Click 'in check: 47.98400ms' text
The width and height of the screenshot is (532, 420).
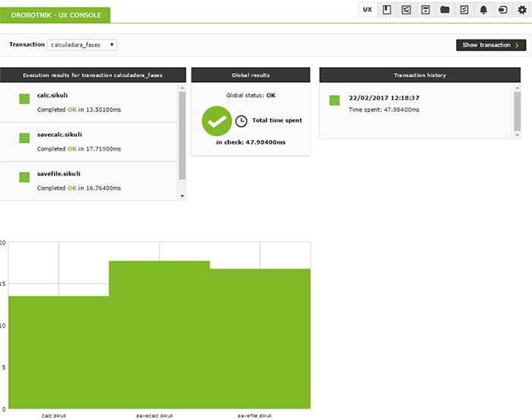(251, 142)
